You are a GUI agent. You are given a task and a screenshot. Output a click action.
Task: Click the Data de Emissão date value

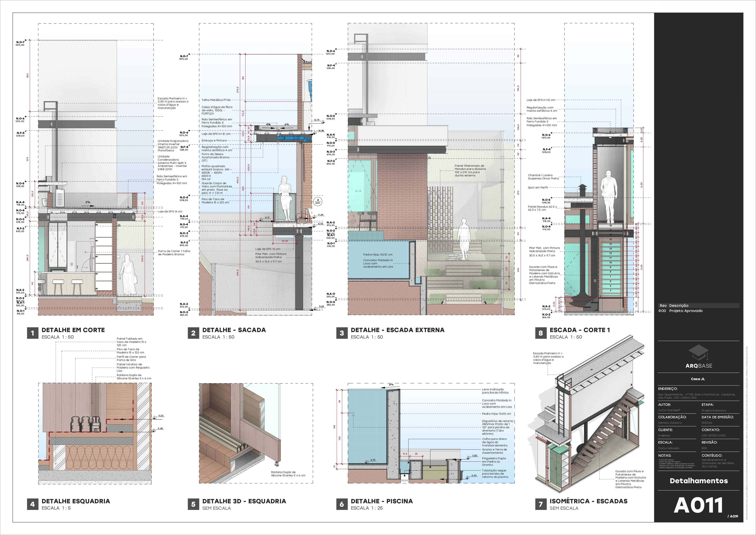click(707, 423)
